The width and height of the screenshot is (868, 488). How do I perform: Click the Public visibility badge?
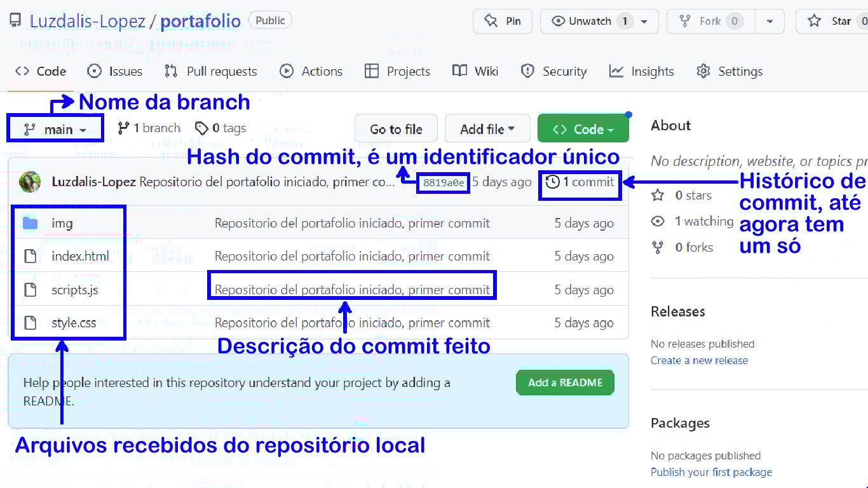click(x=270, y=20)
